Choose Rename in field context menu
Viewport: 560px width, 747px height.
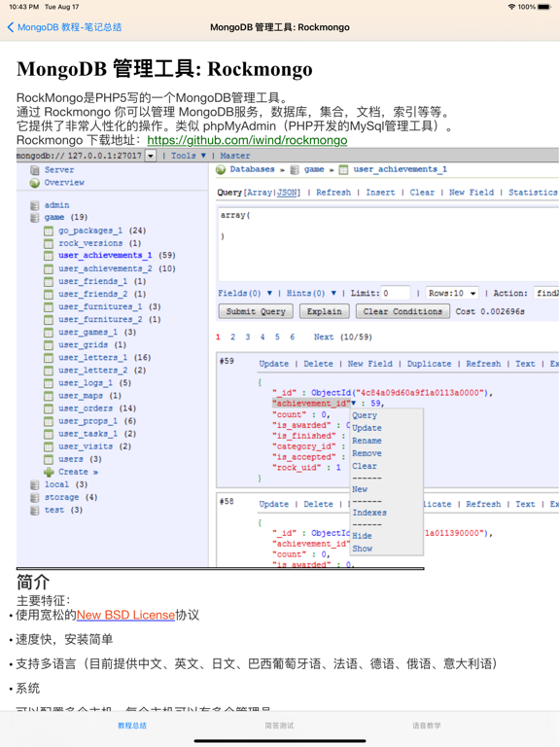click(367, 441)
